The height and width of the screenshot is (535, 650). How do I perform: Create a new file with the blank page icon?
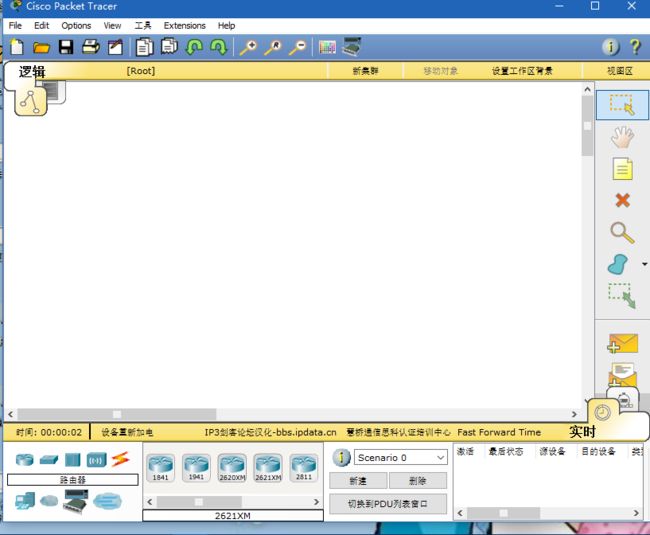coord(17,47)
